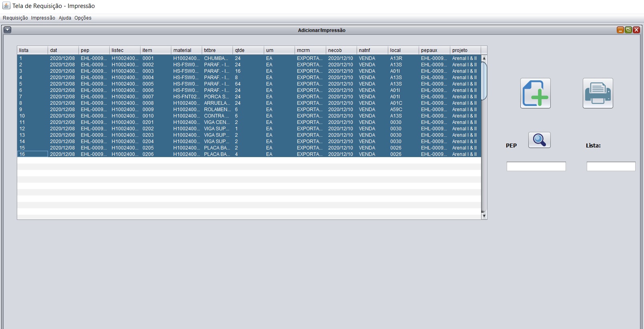Select the 'HS-FNT02...' material cell
644x329 pixels.
187,97
